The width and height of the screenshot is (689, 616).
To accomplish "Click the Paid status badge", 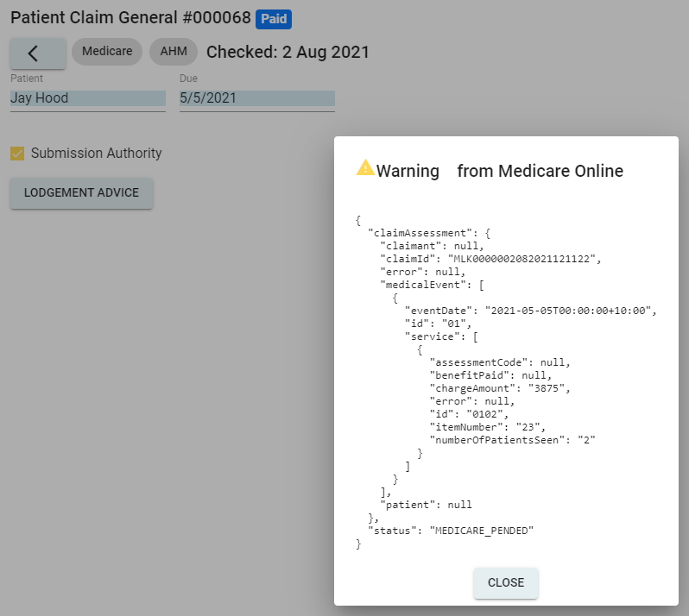I will pos(274,19).
